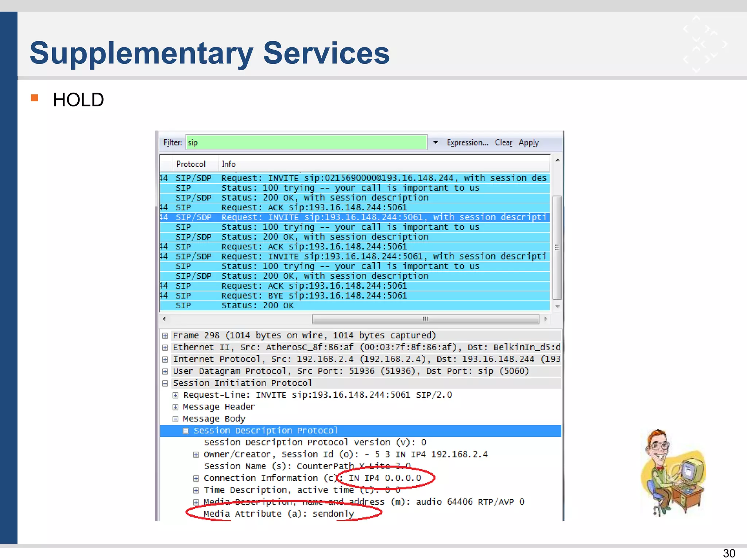
Task: Click horizontal scrollbar right arrow
Action: [x=546, y=319]
